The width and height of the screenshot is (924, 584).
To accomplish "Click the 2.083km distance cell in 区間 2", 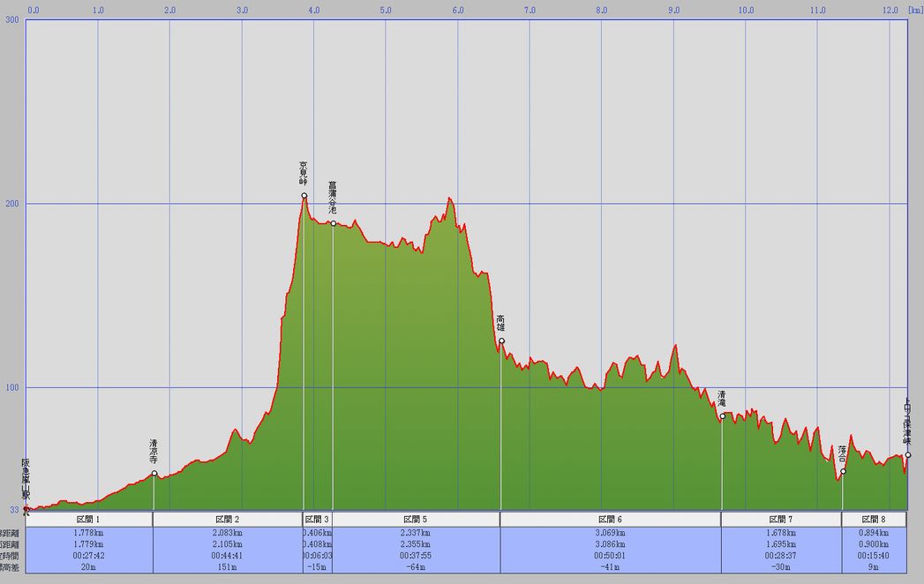I will pyautogui.click(x=228, y=533).
